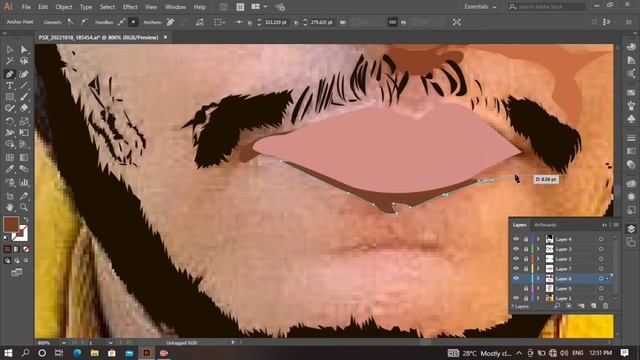Select the Scale tool

tap(24, 121)
